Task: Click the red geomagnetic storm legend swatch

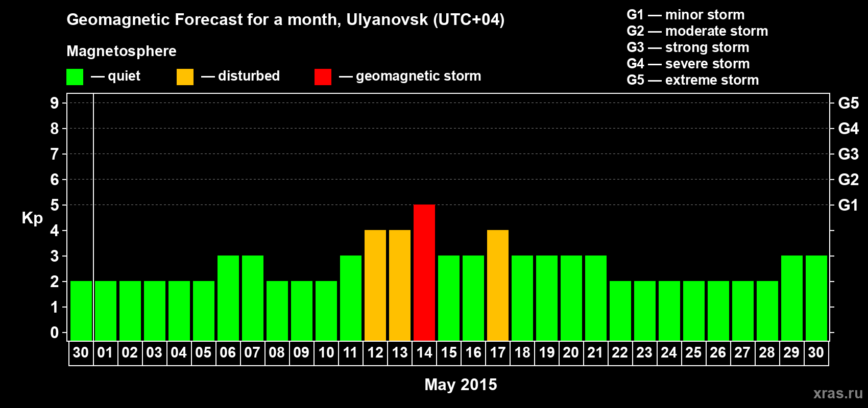Action: click(x=323, y=77)
